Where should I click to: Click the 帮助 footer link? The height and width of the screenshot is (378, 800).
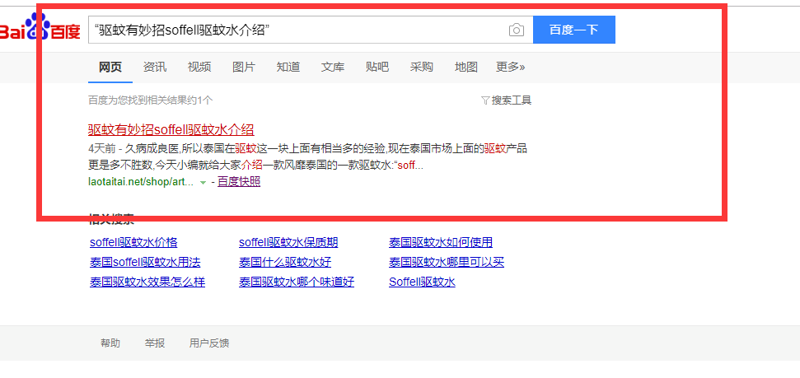110,343
